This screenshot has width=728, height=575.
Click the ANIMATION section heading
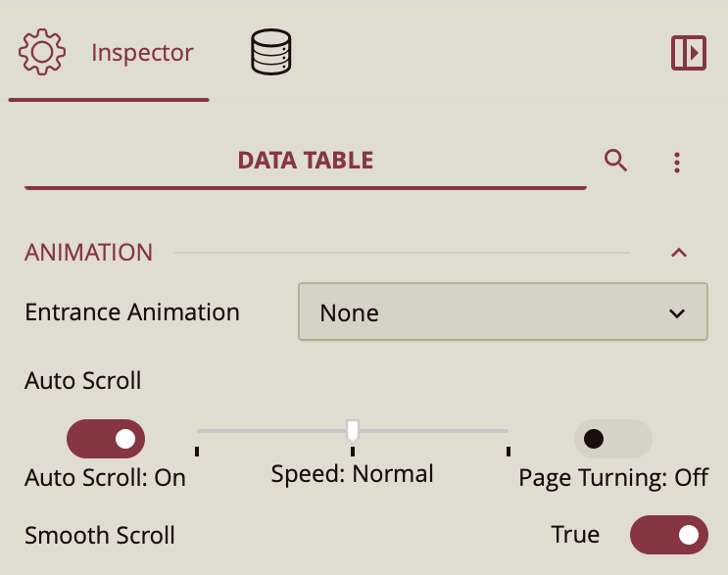[x=89, y=253]
